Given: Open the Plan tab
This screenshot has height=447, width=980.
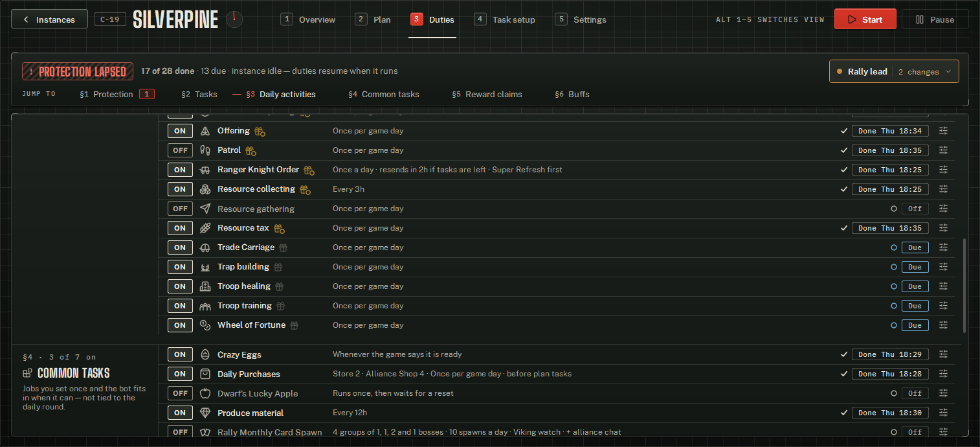Looking at the screenshot, I should point(373,19).
